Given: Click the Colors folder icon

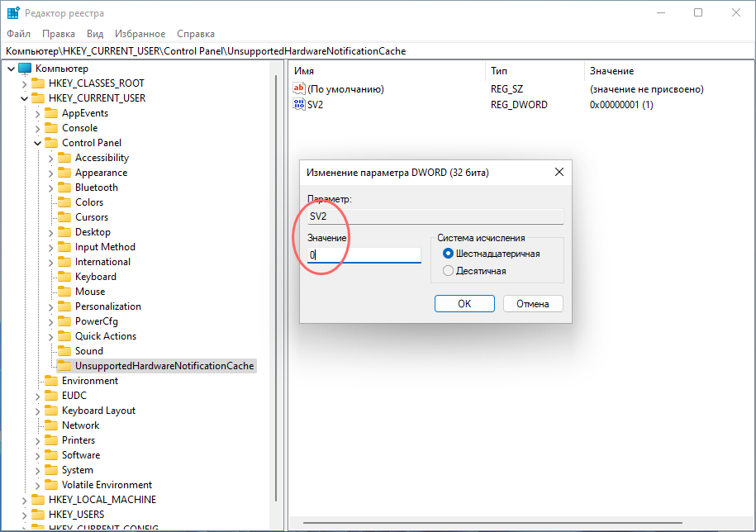Looking at the screenshot, I should click(x=64, y=202).
